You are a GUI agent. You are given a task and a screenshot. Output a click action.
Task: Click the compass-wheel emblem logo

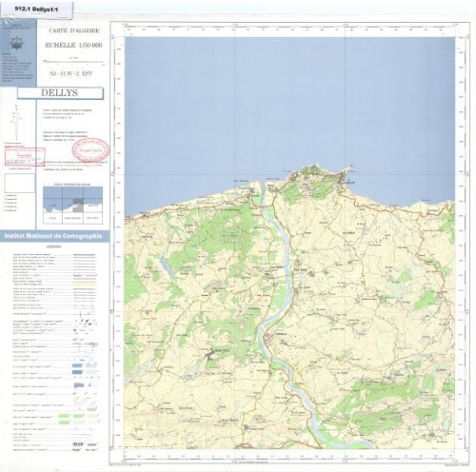[x=17, y=44]
